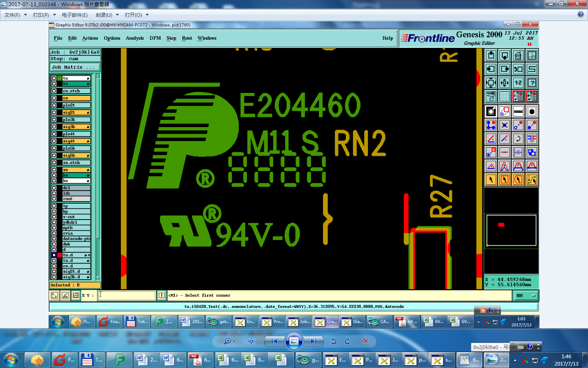The height and width of the screenshot is (368, 588).
Task: Click the board overview thumbnail
Action: coord(511,231)
